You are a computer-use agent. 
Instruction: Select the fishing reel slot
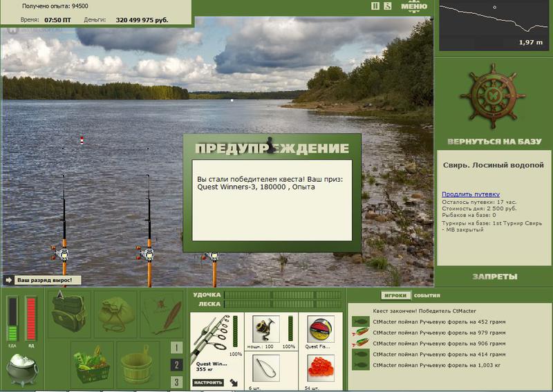pos(266,329)
